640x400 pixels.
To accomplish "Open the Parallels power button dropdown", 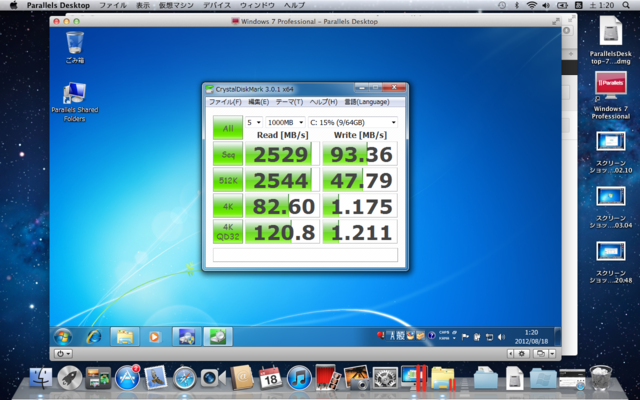I will coord(63,354).
